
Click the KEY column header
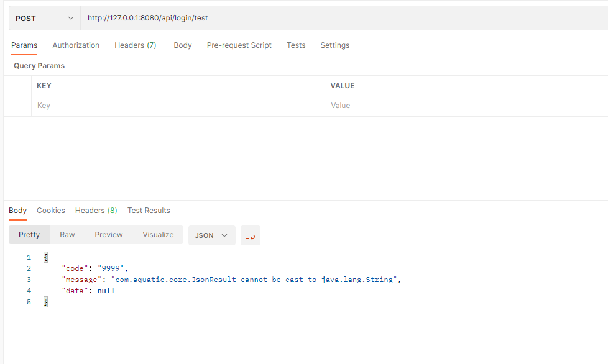pyautogui.click(x=44, y=86)
